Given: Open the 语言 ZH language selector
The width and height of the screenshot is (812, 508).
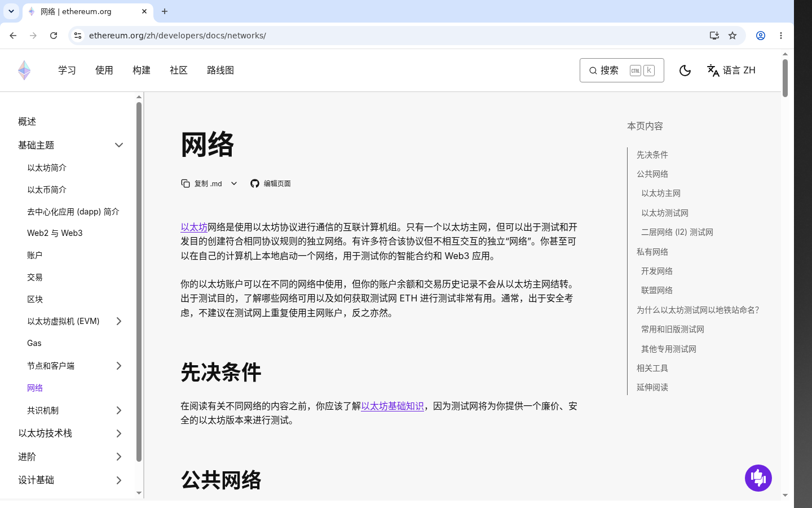Looking at the screenshot, I should [731, 71].
